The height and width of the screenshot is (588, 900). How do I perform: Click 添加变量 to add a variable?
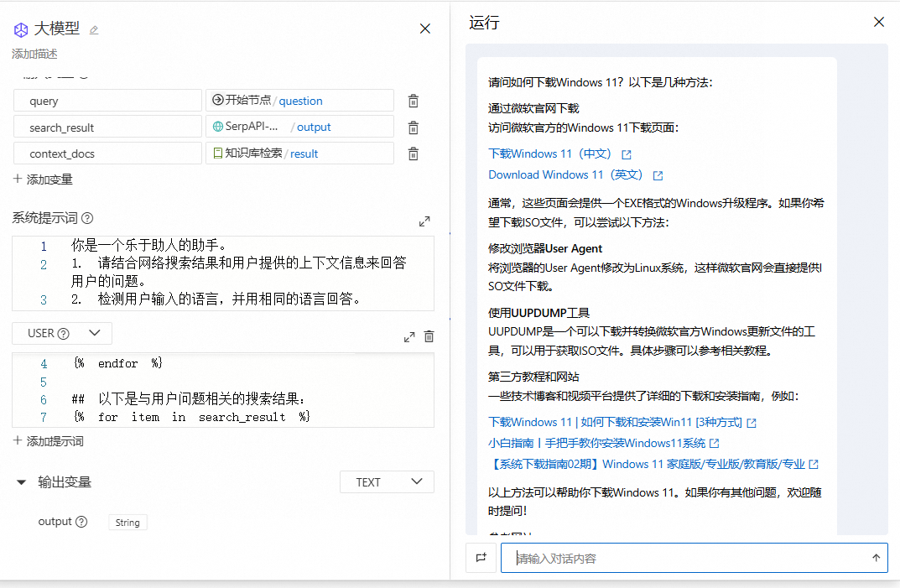pos(43,180)
